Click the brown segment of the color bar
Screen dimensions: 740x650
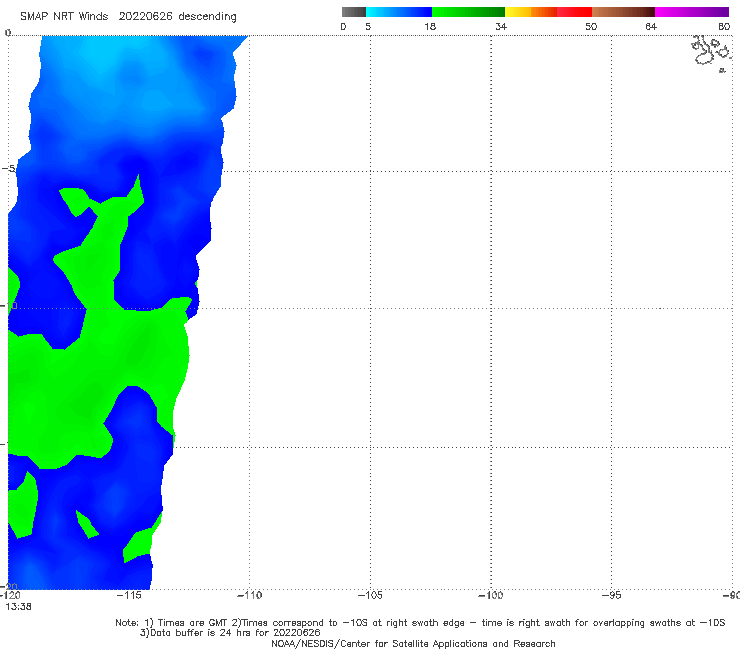tap(623, 12)
